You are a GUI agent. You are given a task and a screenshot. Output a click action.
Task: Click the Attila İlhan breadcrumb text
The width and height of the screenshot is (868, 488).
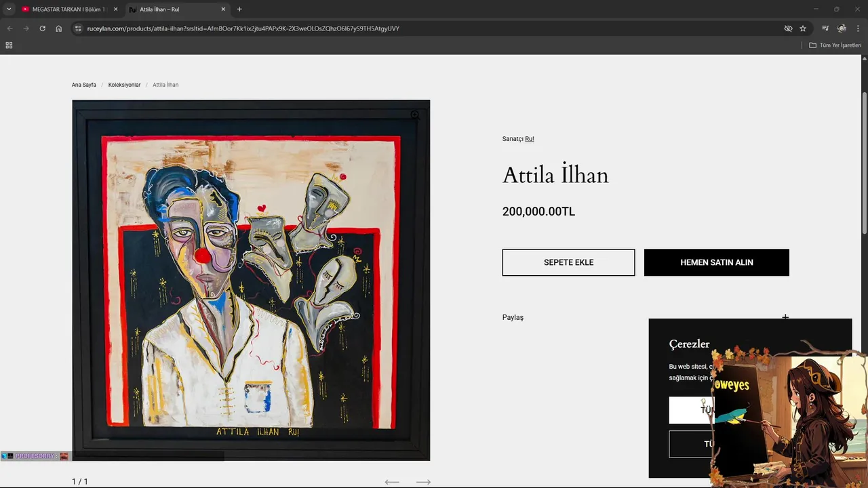pos(165,85)
